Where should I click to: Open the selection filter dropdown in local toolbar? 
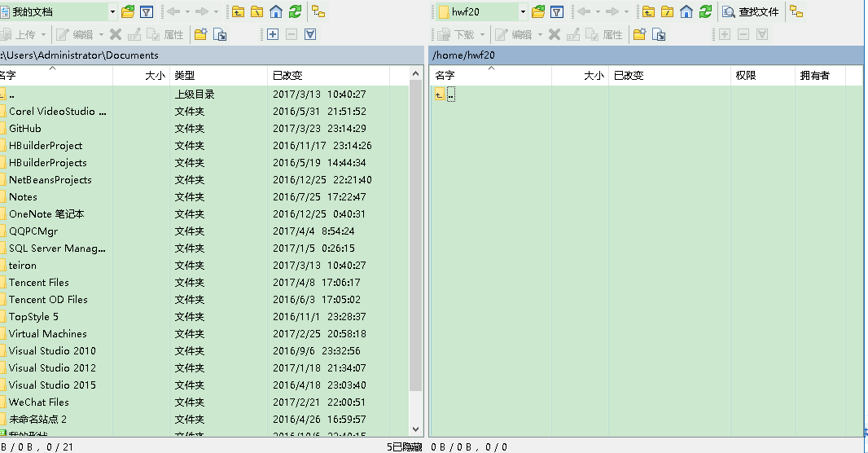click(309, 34)
